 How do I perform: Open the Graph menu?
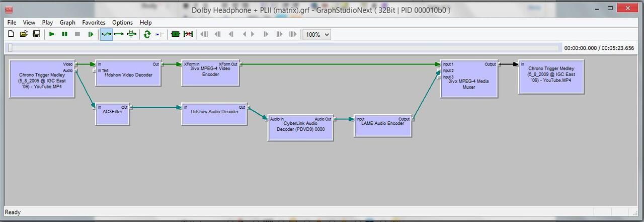(67, 22)
